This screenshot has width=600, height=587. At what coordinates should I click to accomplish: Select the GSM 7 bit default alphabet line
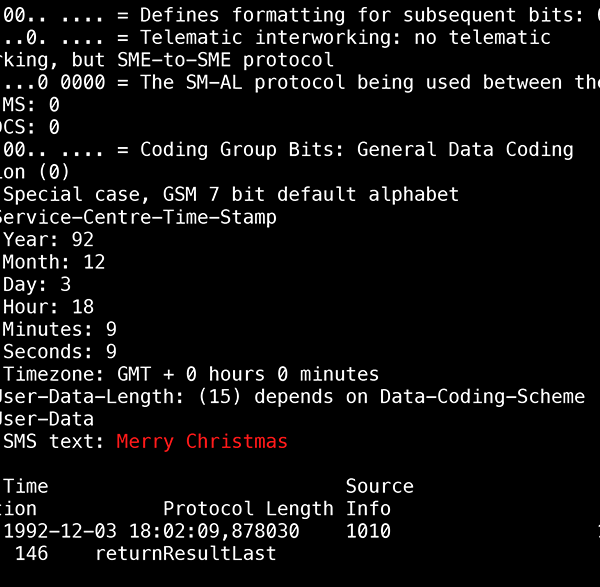[230, 194]
